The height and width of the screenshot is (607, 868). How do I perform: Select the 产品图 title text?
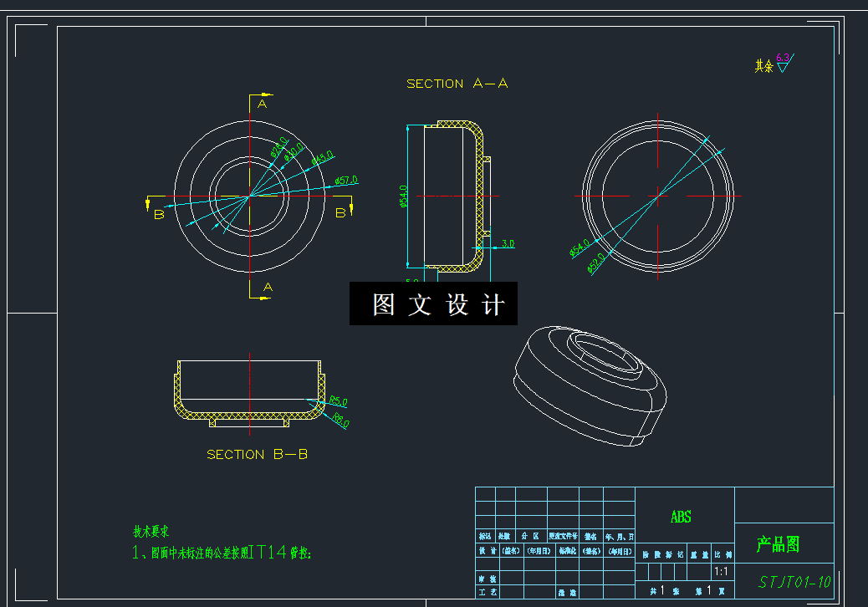778,544
